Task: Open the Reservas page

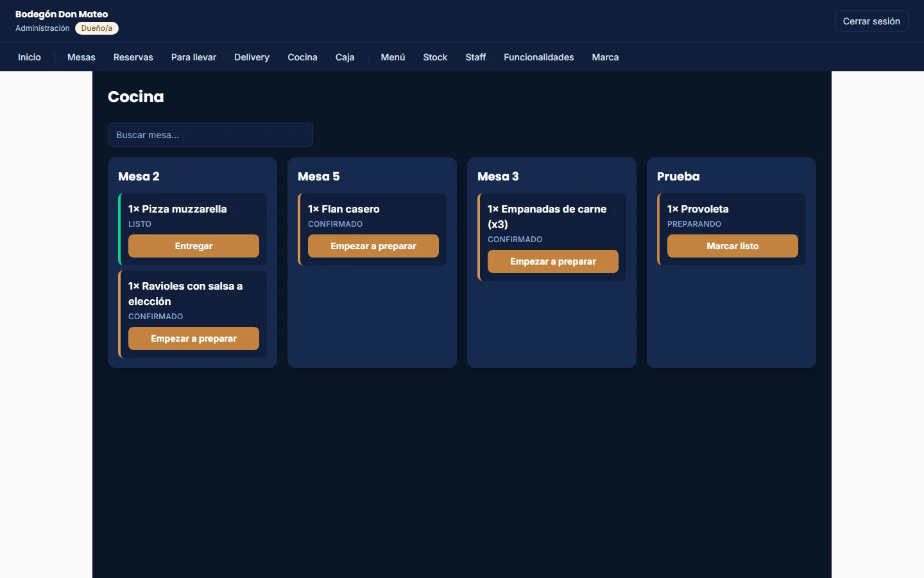Action: [133, 57]
